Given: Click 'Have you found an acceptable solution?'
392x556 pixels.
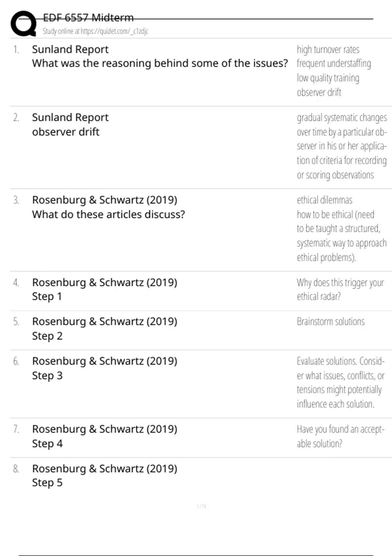Looking at the screenshot, I should [340, 436].
